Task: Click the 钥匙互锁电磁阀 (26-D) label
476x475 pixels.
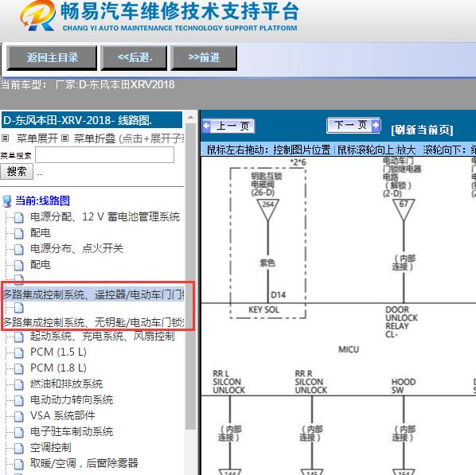Action: 266,185
